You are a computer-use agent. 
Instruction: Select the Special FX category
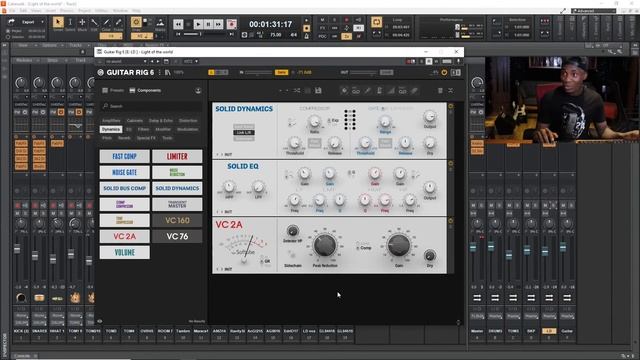(146, 138)
